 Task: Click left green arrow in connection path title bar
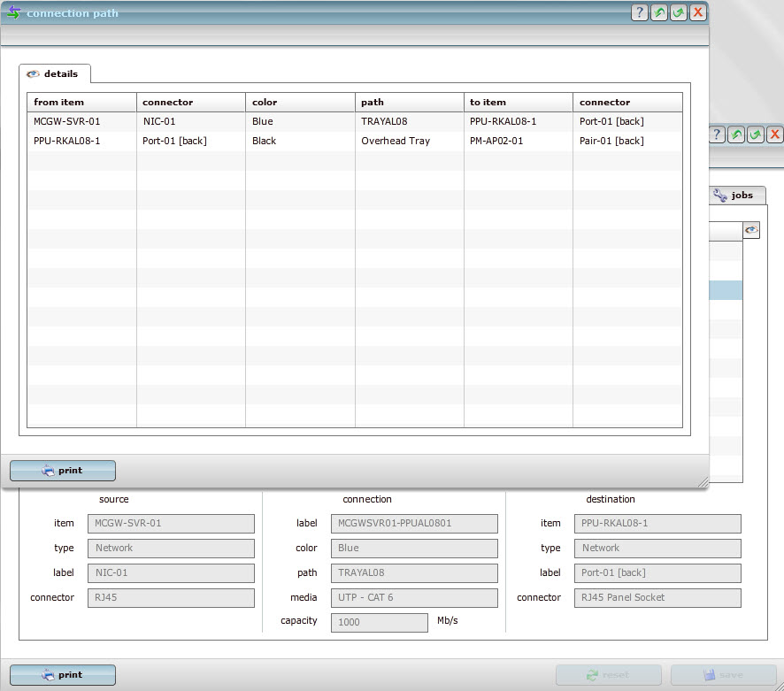click(659, 12)
